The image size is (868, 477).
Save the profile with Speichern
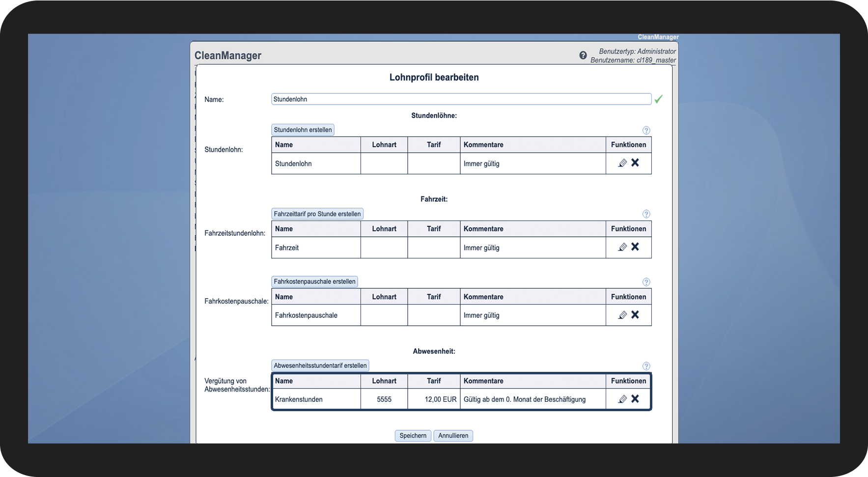point(413,436)
